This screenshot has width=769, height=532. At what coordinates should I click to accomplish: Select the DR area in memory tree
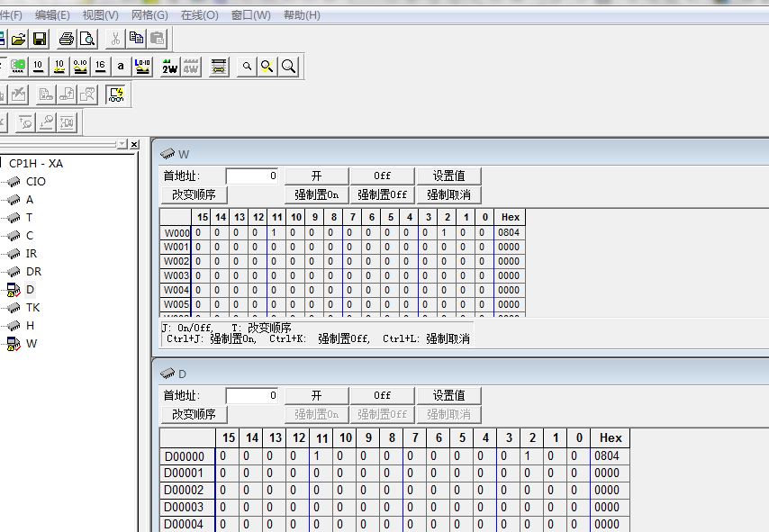coord(32,271)
